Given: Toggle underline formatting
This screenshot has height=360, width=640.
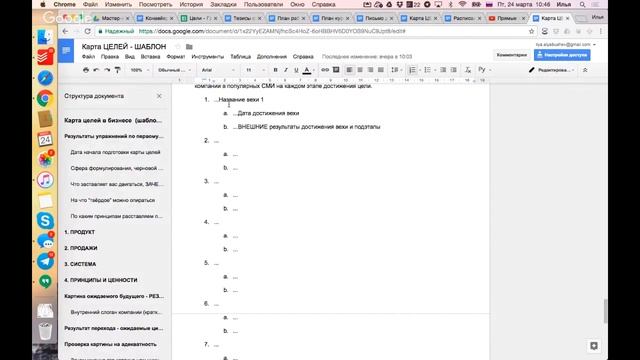Looking at the screenshot, I should tap(296, 70).
